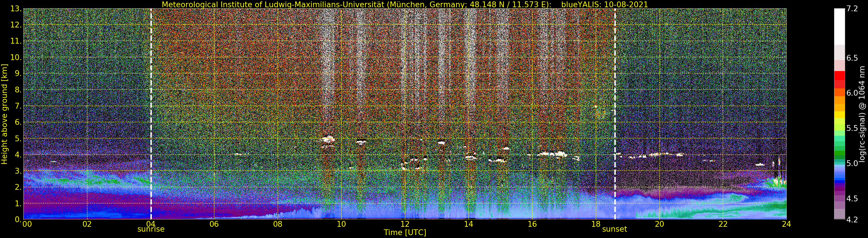Click the 9. tick on the height axis
The height and width of the screenshot is (238, 868).
tap(19, 74)
